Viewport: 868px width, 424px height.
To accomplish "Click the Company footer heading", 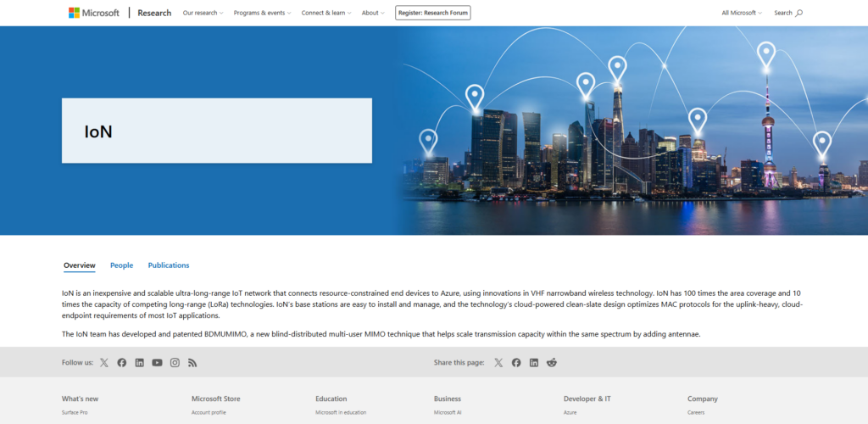I will click(703, 399).
